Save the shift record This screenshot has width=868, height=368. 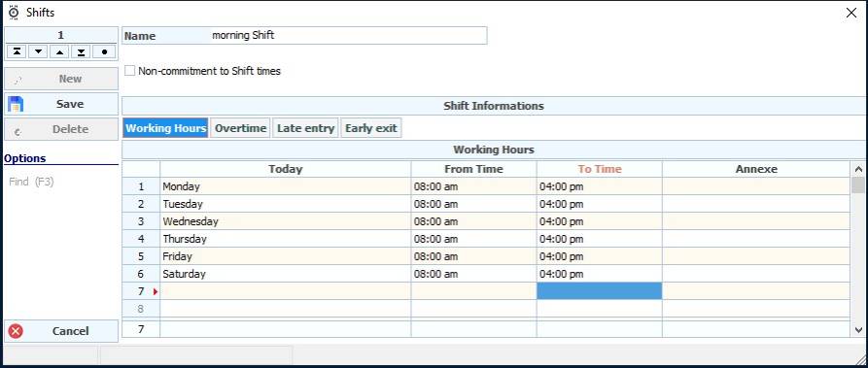(61, 104)
